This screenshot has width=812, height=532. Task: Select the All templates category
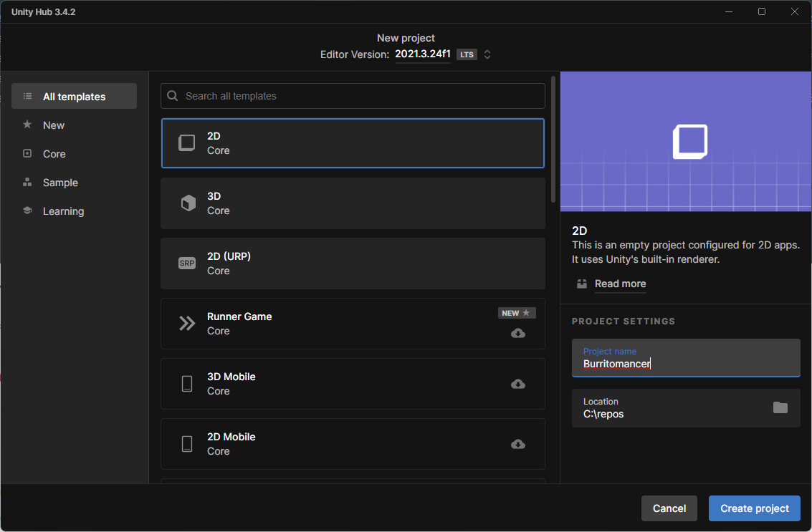(x=74, y=97)
